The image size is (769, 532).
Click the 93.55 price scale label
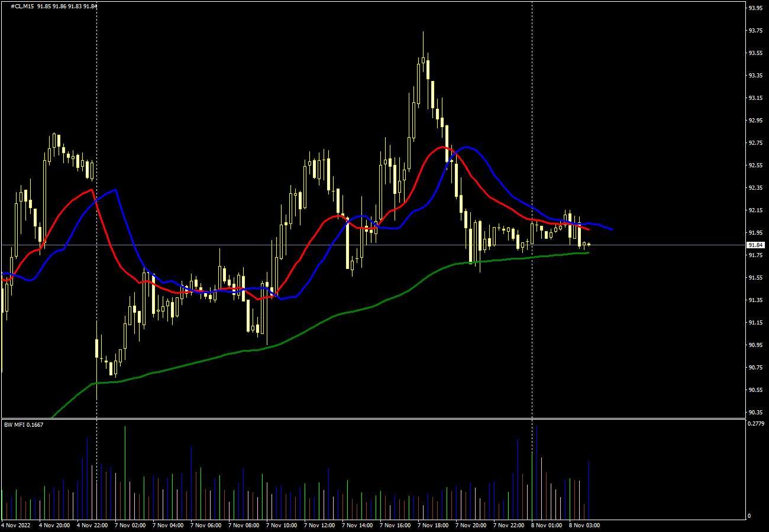tap(755, 53)
